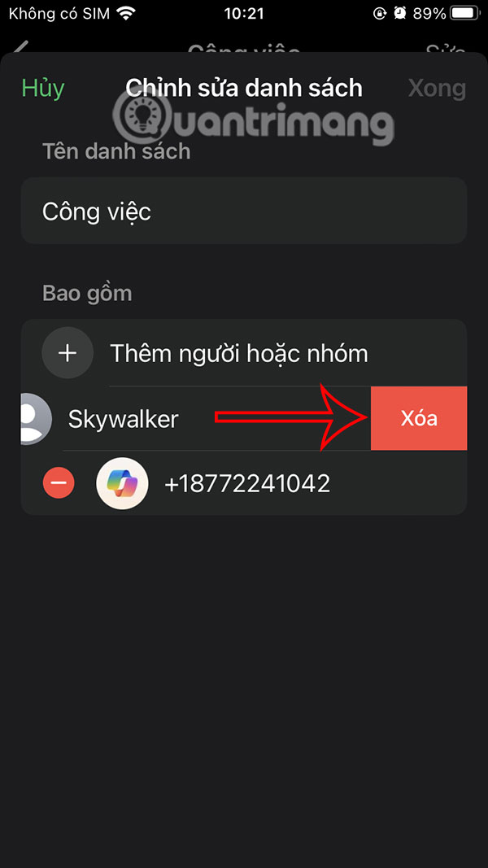Open the Copilot avatar icon
Image resolution: width=488 pixels, height=868 pixels.
click(x=122, y=483)
